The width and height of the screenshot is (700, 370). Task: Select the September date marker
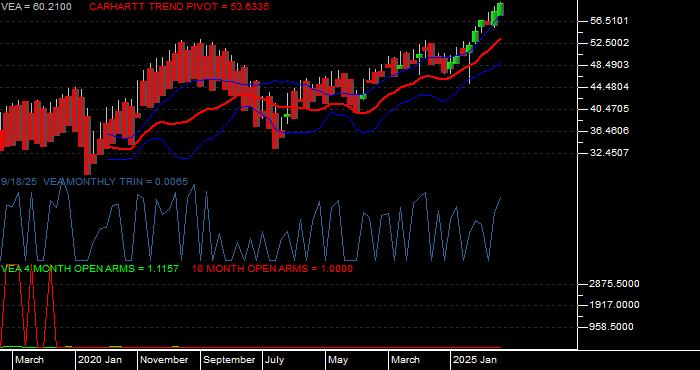pyautogui.click(x=229, y=360)
